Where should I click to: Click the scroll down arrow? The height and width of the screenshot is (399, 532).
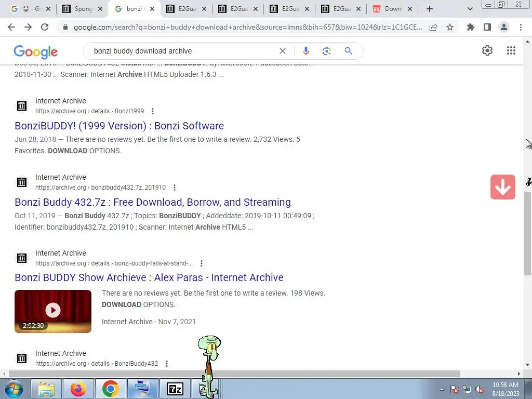[528, 365]
